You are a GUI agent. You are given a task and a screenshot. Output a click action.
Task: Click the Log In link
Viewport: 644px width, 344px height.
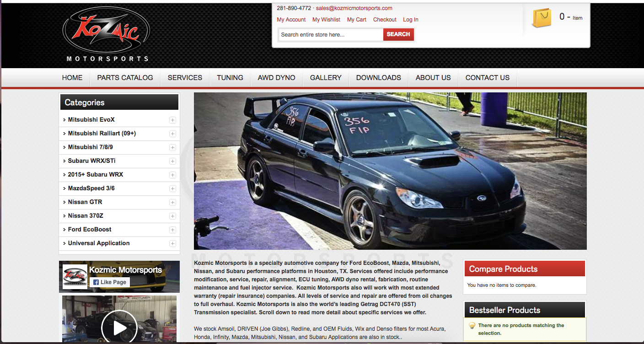coord(411,20)
